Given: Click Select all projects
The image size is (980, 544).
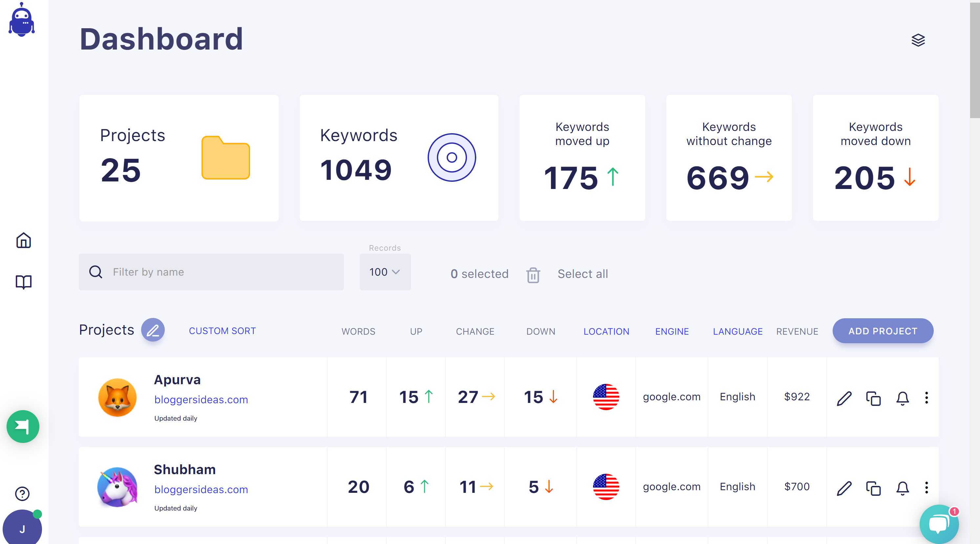Looking at the screenshot, I should click(583, 274).
